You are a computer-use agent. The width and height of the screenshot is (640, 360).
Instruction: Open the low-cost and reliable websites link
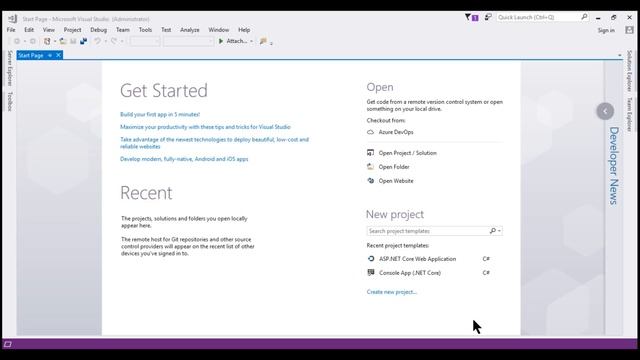point(214,143)
